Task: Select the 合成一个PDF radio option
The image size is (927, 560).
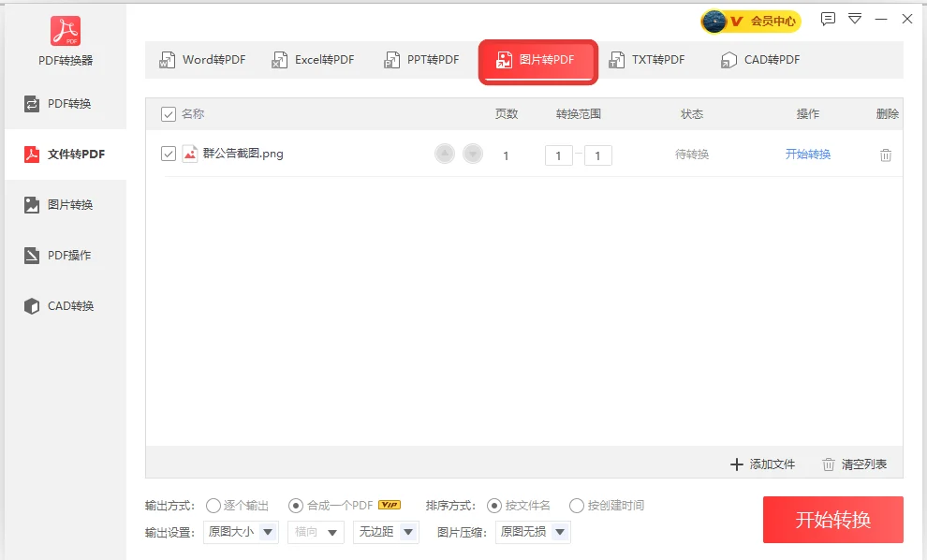Action: tap(296, 506)
